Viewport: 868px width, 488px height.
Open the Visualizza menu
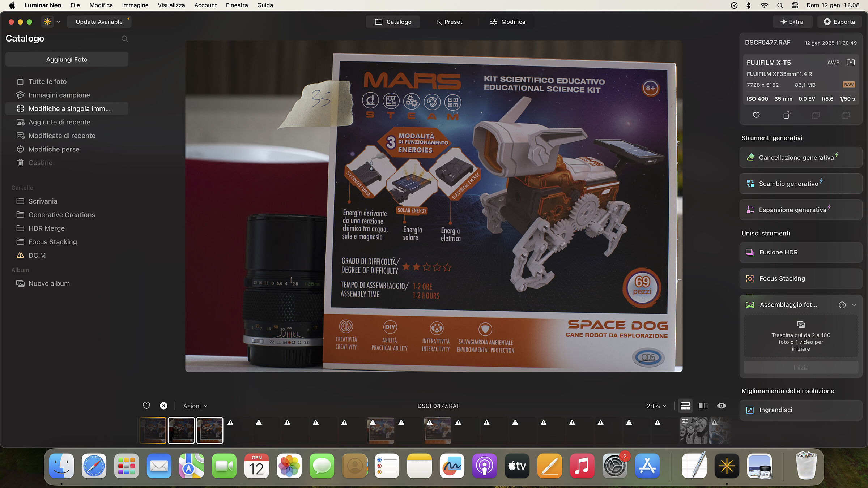171,5
